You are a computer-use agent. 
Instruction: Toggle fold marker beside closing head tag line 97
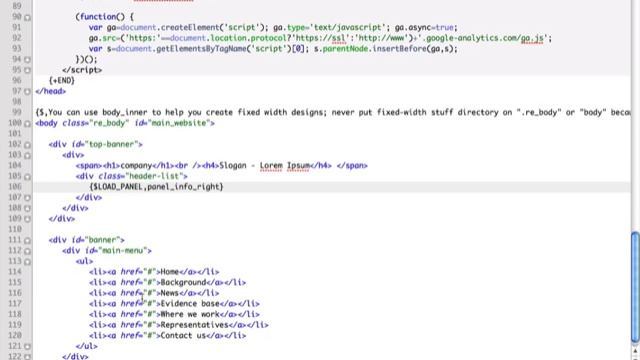pos(27,91)
